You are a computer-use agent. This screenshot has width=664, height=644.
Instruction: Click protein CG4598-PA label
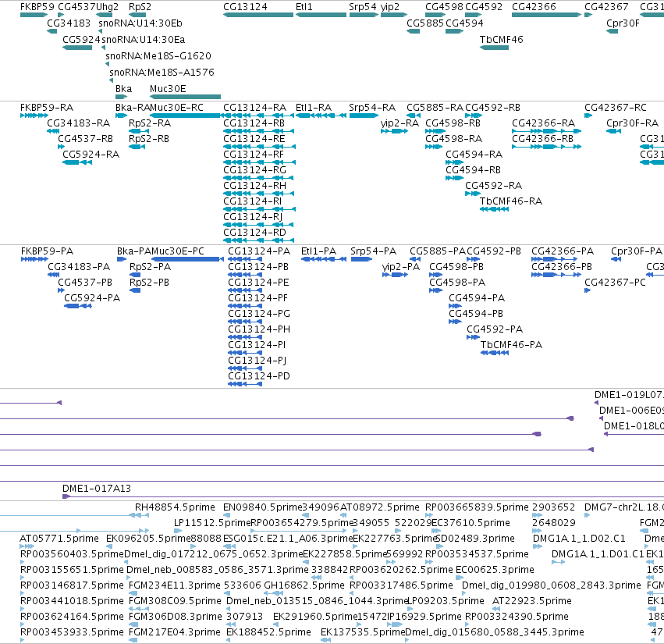pos(457,282)
